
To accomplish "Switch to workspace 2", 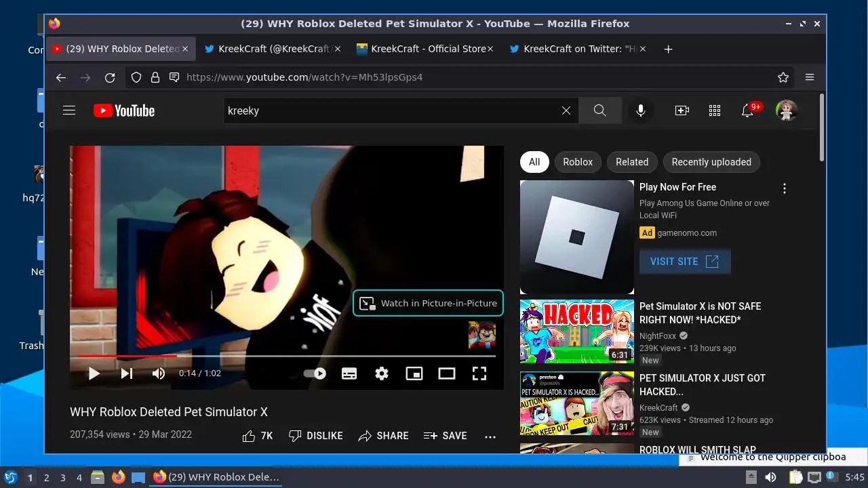I will 47,478.
